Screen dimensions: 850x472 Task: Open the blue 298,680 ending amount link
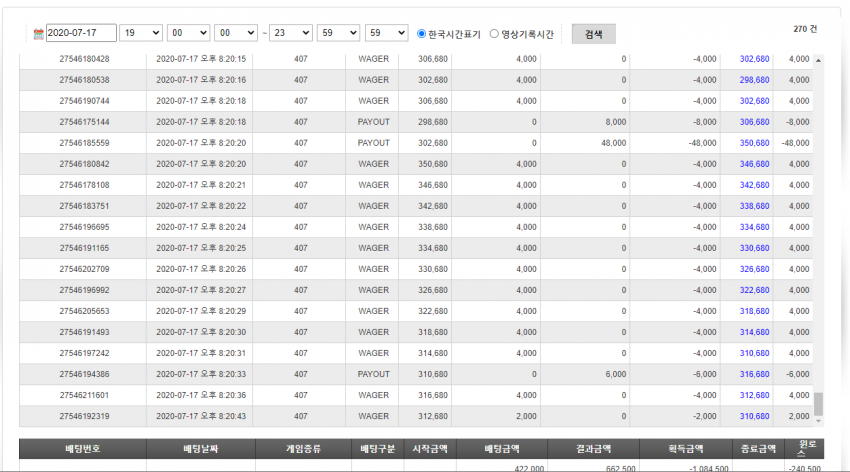[754, 80]
